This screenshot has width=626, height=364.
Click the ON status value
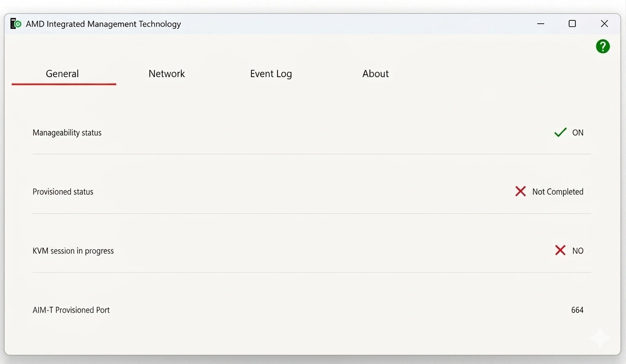coord(578,133)
